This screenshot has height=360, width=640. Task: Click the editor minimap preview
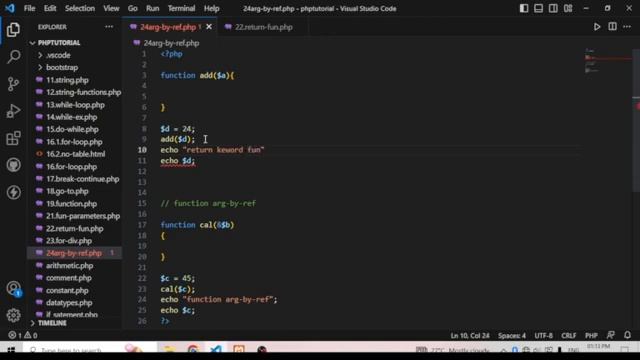coord(607,61)
